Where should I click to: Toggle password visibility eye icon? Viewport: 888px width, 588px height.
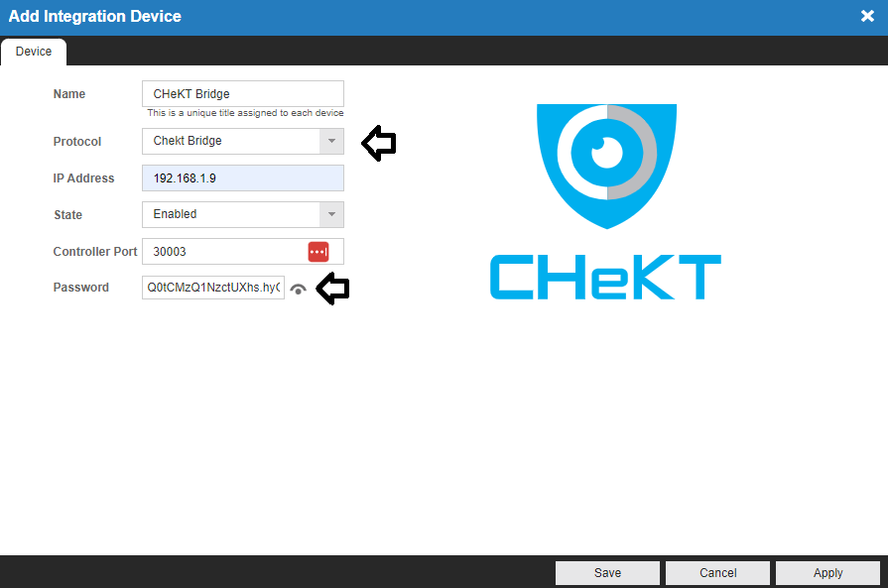click(298, 290)
